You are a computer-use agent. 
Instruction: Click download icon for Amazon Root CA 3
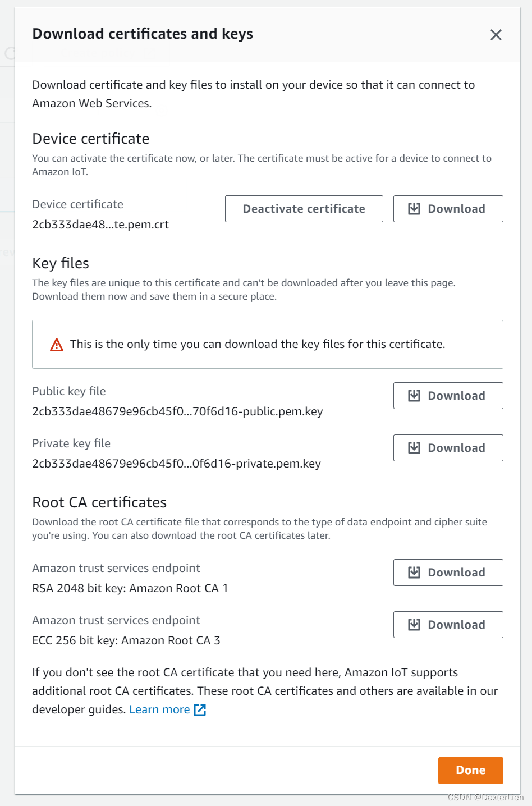click(414, 625)
